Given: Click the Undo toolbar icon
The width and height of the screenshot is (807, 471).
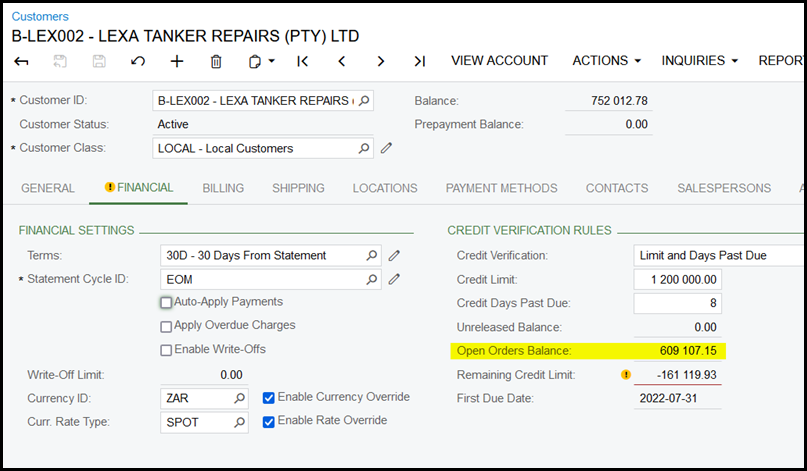Looking at the screenshot, I should pos(138,61).
